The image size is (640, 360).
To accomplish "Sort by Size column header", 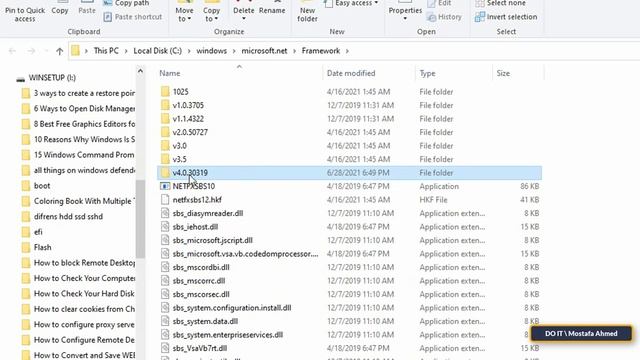I will click(x=503, y=73).
